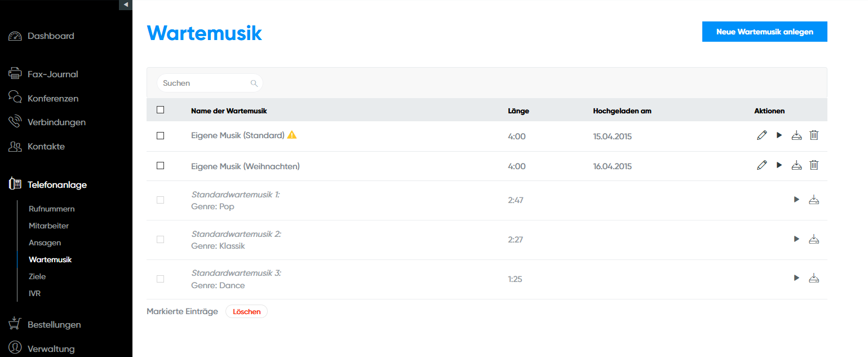The image size is (868, 357).
Task: Play Standardwartemusik 1 Pop track
Action: click(796, 199)
